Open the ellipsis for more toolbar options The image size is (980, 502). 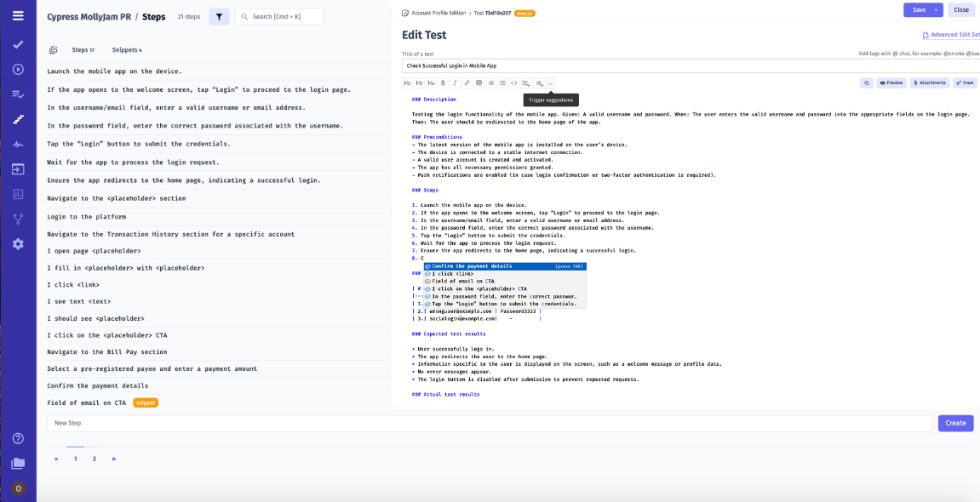coord(550,82)
